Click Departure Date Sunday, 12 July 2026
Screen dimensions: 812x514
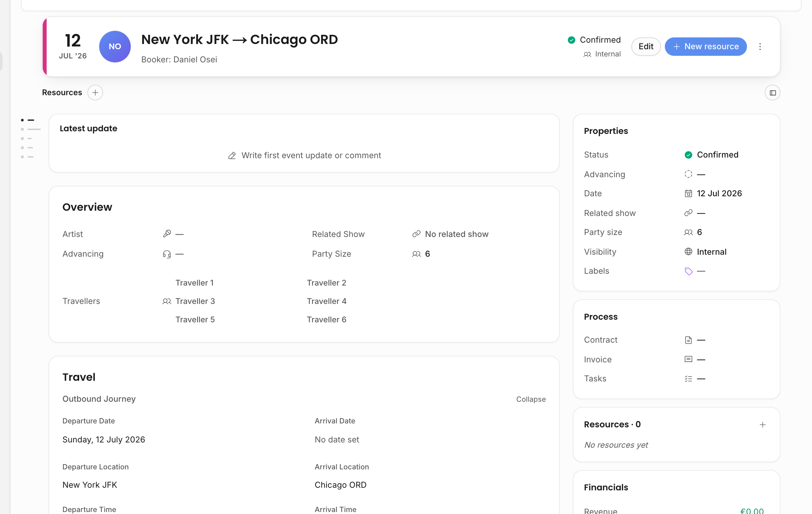click(x=103, y=439)
